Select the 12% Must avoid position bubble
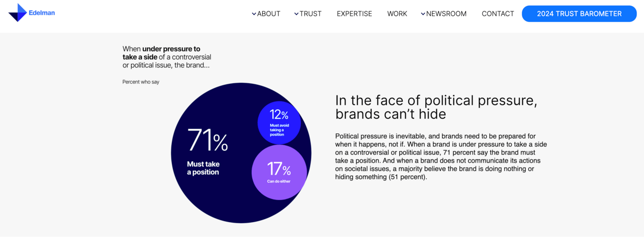The height and width of the screenshot is (239, 644). [279, 123]
